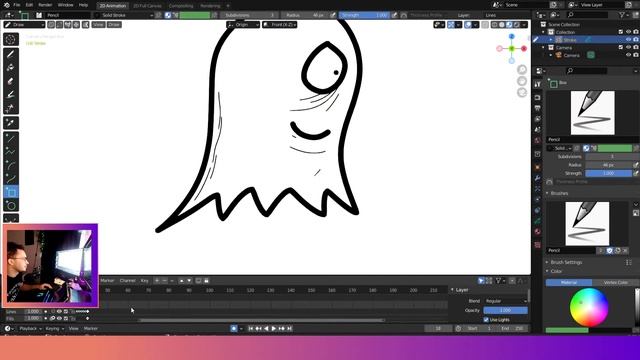Toggle the Camera object's eye icon

tap(628, 55)
